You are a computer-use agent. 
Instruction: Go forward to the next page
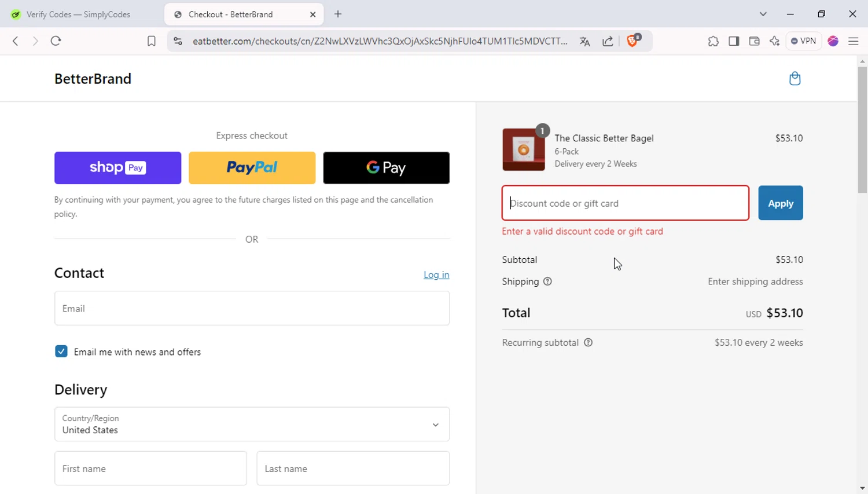click(x=35, y=41)
